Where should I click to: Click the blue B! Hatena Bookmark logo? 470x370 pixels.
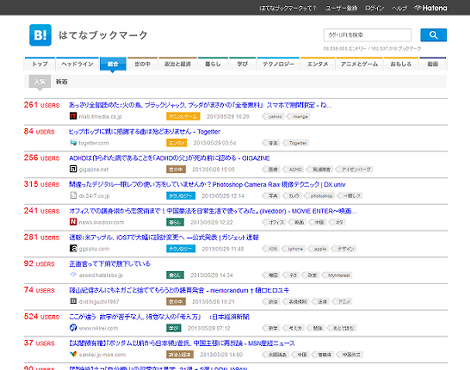pyautogui.click(x=40, y=35)
